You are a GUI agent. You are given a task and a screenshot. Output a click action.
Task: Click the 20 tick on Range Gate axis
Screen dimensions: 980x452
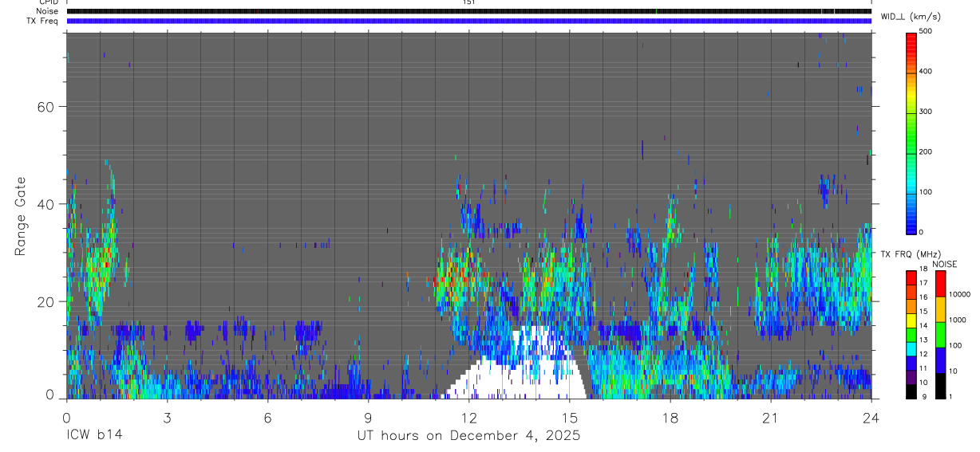pos(45,302)
